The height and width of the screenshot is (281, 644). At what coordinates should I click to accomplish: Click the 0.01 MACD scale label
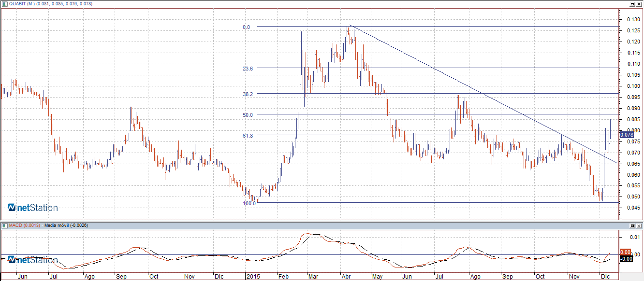pos(635,237)
